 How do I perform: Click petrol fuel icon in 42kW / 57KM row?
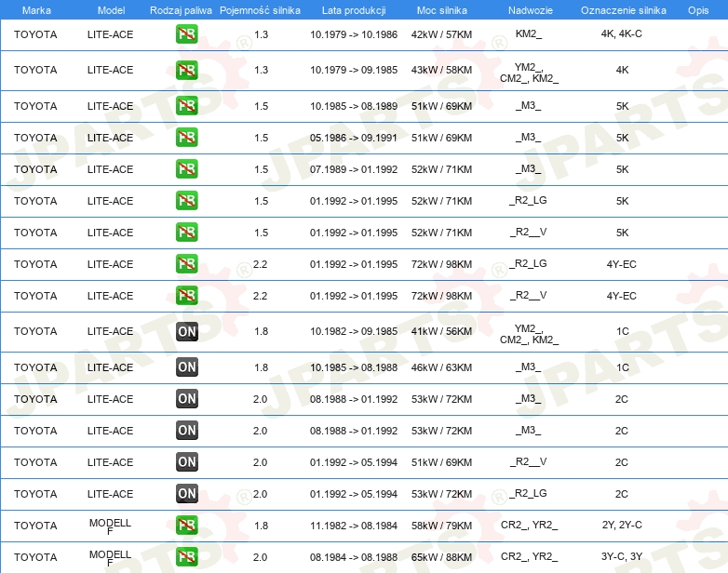click(x=186, y=33)
